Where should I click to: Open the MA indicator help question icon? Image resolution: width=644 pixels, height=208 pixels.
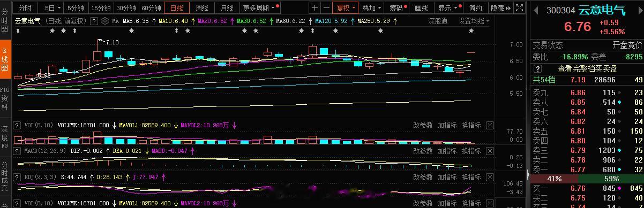(x=94, y=21)
